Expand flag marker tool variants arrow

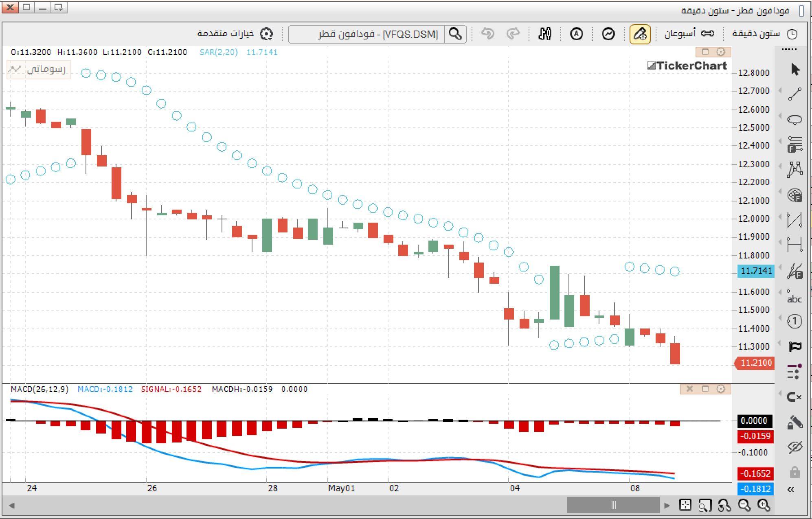click(x=780, y=343)
